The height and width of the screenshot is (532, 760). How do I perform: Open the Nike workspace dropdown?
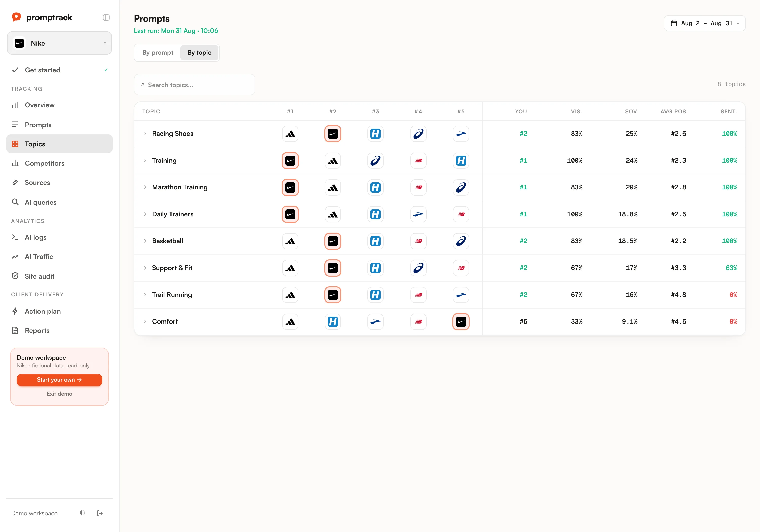pos(60,43)
